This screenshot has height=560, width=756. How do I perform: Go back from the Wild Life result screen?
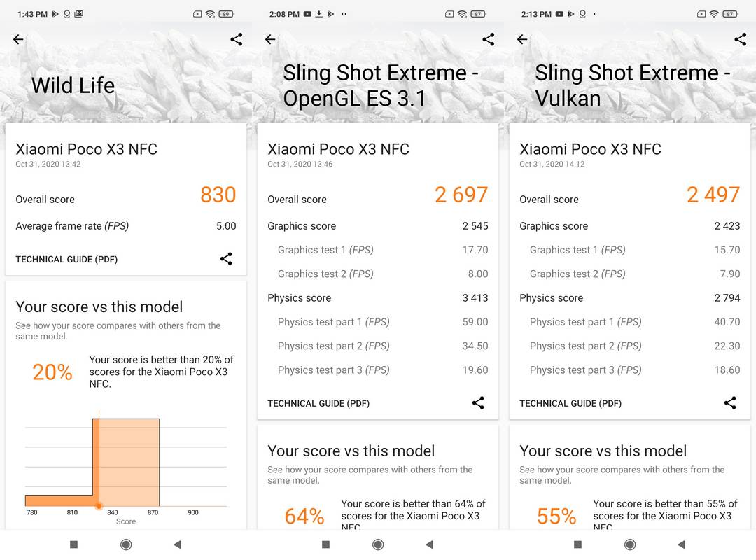18,40
